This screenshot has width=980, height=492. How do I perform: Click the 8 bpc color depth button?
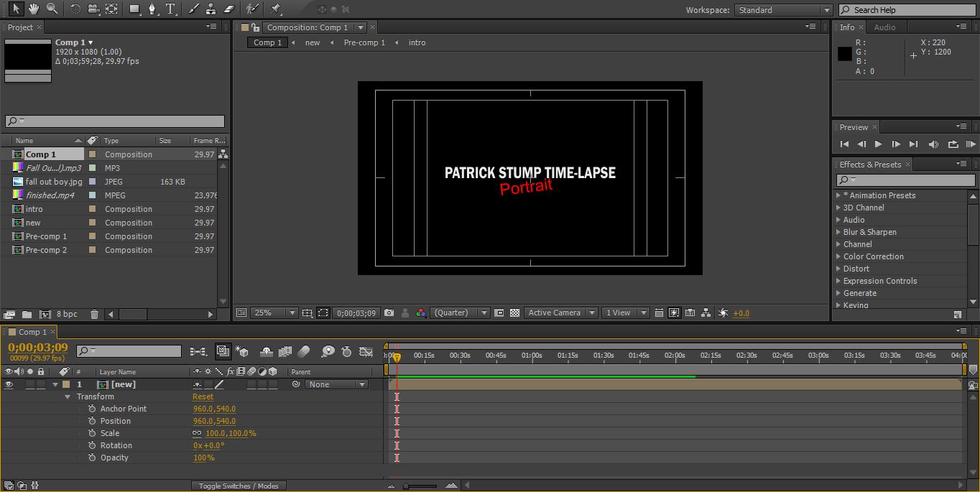[67, 315]
